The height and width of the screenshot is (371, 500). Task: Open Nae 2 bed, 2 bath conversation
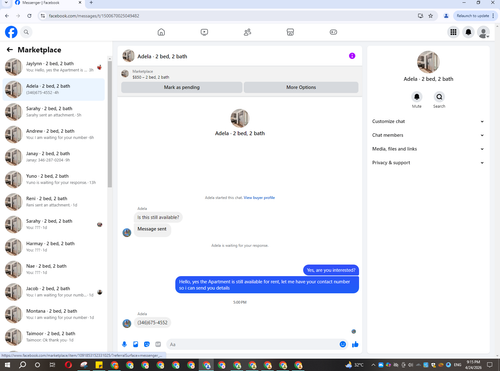54,269
